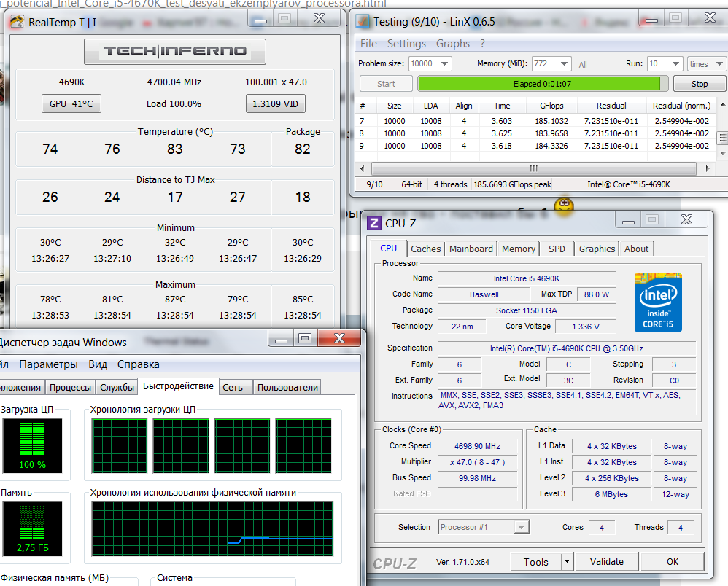Viewport: 728px width, 586px height.
Task: Click the physical memory usage history graph
Action: [x=213, y=528]
